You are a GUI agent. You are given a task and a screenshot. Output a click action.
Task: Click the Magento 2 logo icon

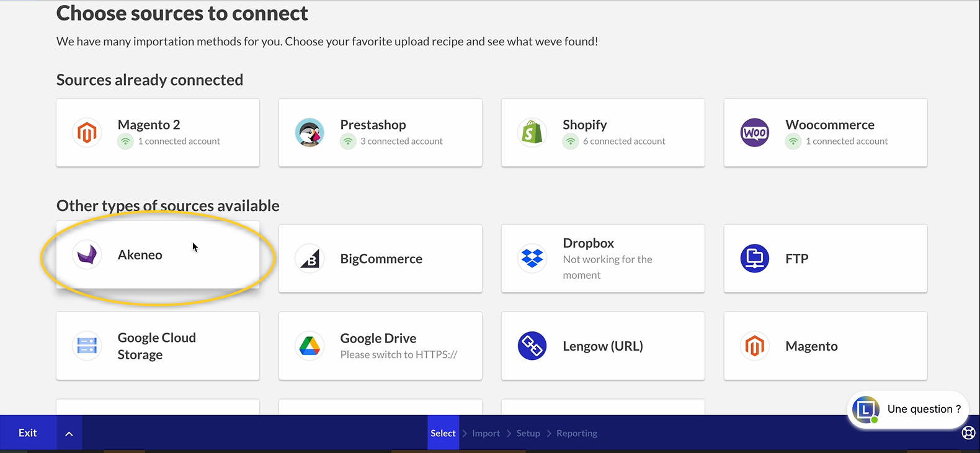87,132
